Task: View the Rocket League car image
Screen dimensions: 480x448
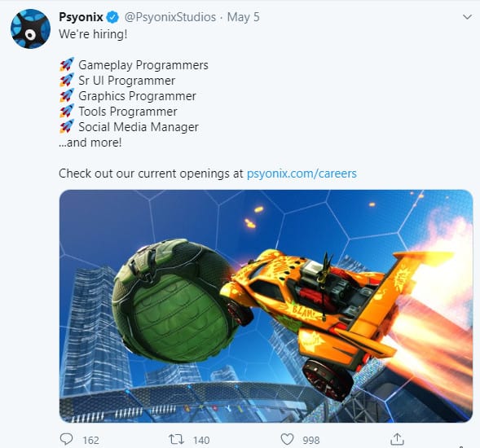Action: coord(266,306)
